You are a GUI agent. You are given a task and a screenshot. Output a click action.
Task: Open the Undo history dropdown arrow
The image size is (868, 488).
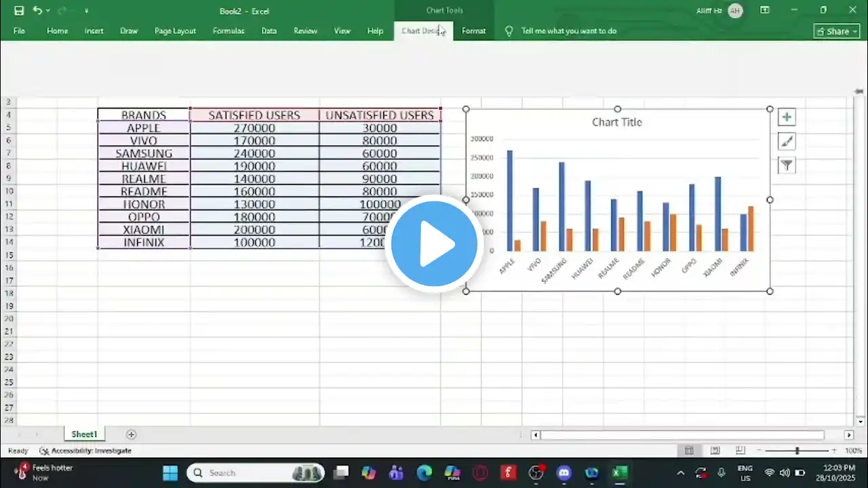[x=47, y=11]
